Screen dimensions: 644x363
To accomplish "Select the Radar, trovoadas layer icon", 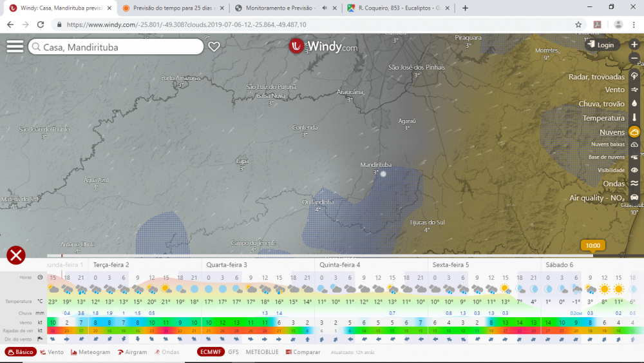I will tap(634, 76).
